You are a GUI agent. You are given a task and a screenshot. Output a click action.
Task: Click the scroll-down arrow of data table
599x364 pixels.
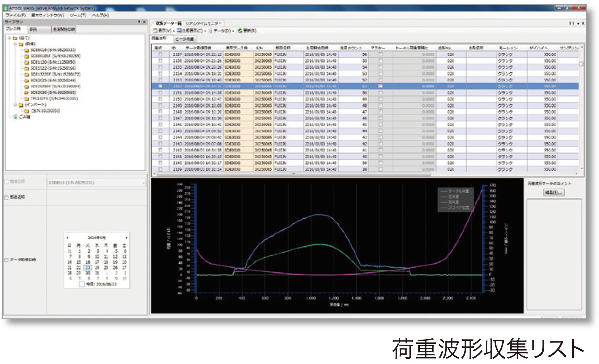pyautogui.click(x=581, y=169)
